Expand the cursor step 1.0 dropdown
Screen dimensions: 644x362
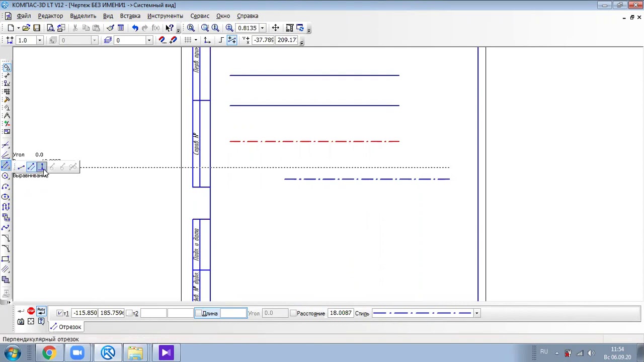tap(40, 40)
